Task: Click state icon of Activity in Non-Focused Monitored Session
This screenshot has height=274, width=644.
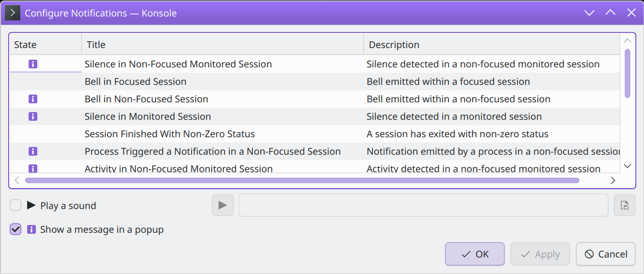Action: click(x=33, y=168)
